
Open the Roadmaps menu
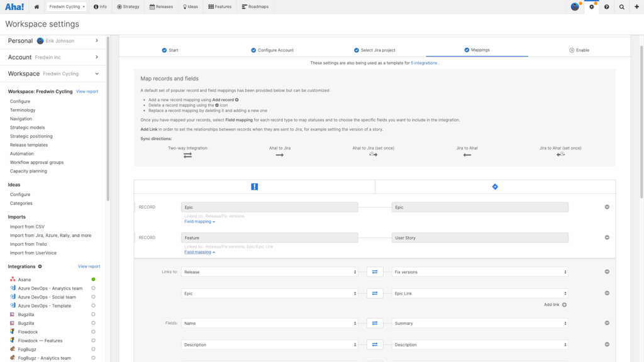pos(255,6)
